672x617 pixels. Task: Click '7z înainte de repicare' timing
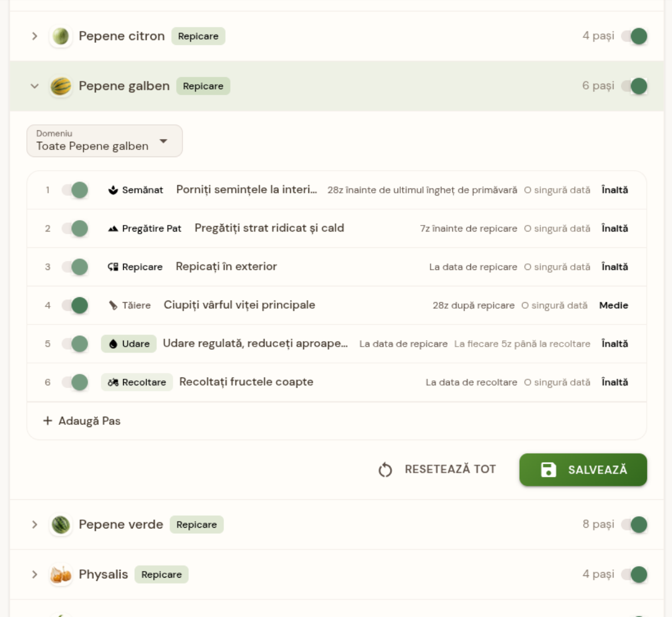[469, 228]
